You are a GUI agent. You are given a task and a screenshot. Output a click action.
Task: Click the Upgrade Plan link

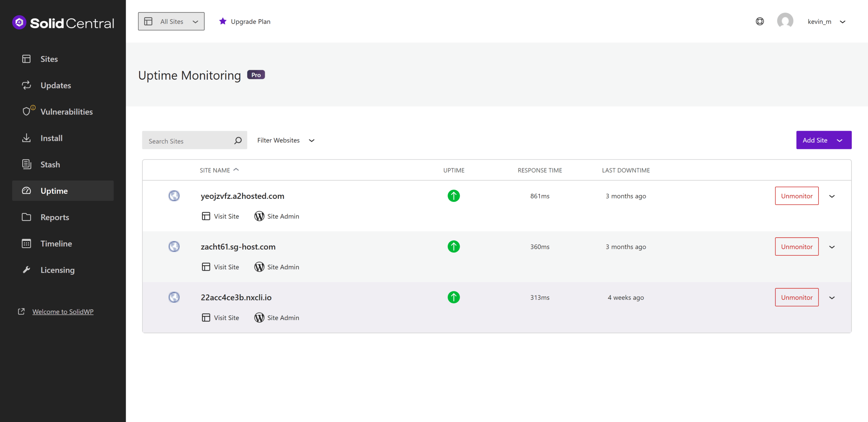250,21
